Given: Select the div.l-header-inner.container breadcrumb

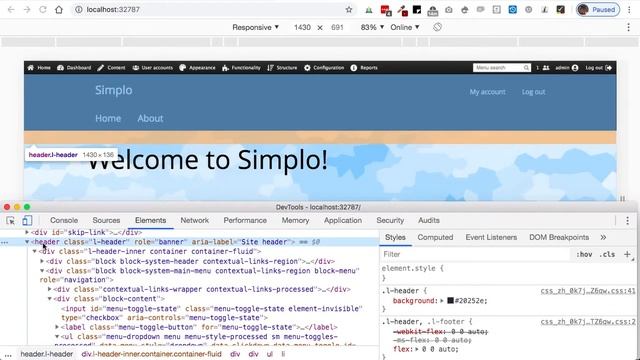Looking at the screenshot, I should [x=151, y=354].
